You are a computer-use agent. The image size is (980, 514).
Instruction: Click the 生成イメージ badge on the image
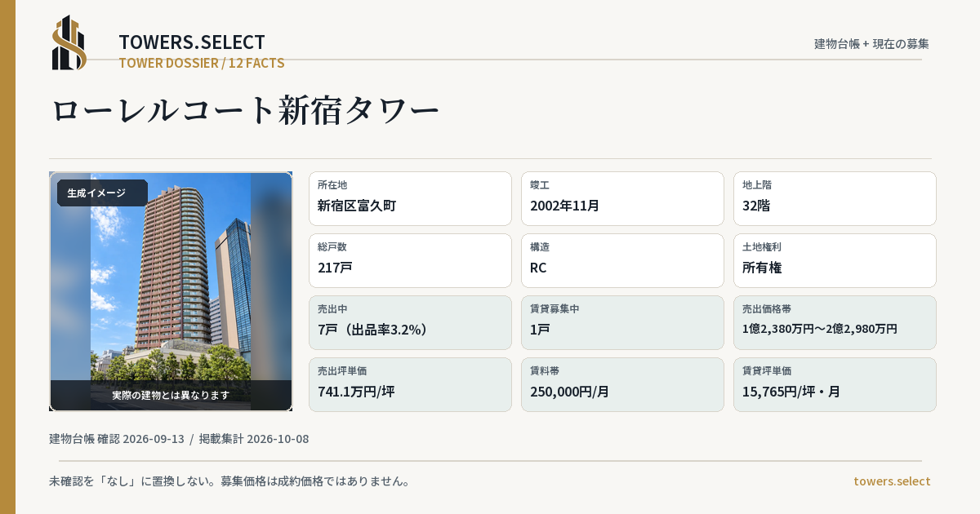(x=102, y=193)
